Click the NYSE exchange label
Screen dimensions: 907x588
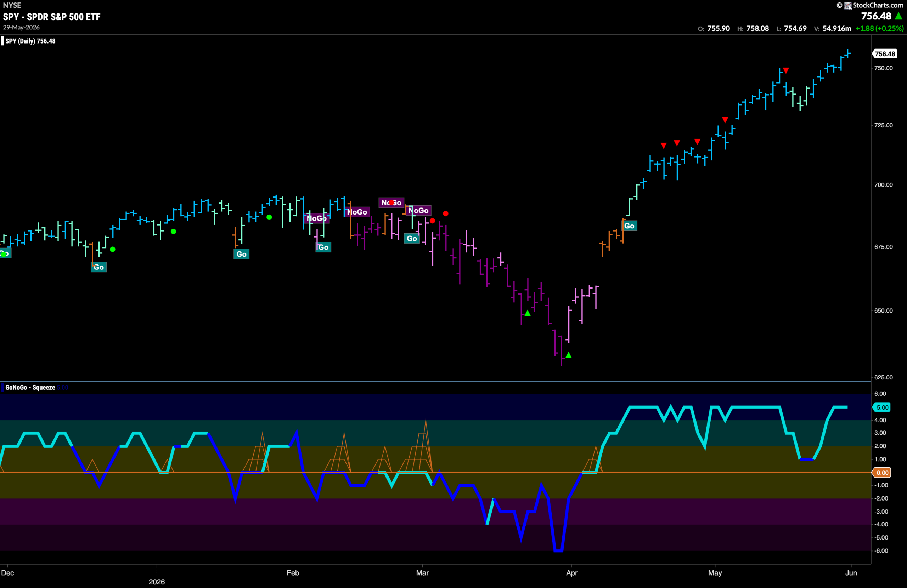[x=12, y=5]
